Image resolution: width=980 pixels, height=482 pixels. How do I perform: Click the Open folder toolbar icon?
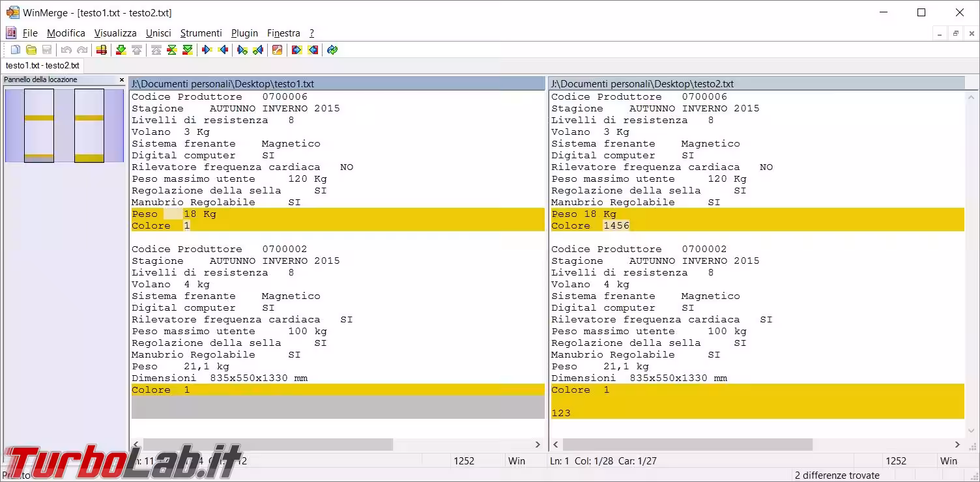click(31, 50)
